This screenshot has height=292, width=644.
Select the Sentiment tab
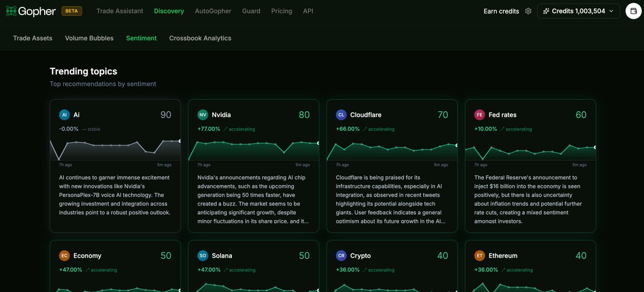[142, 38]
